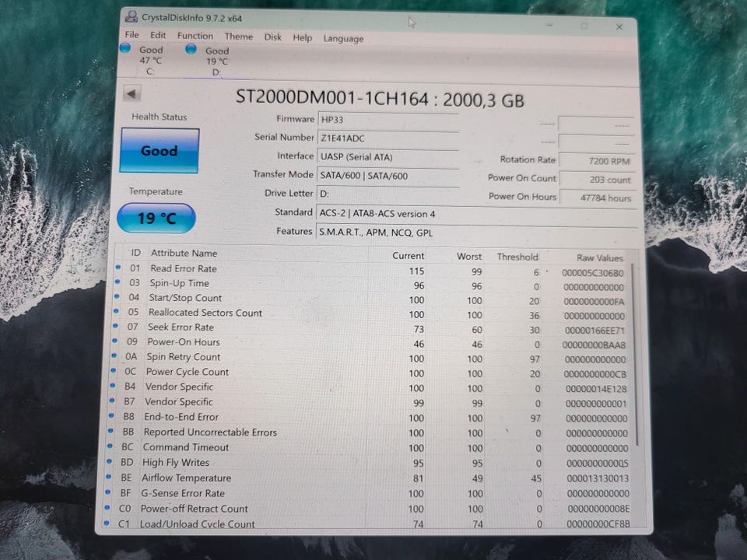Open the Edit menu

coord(158,35)
